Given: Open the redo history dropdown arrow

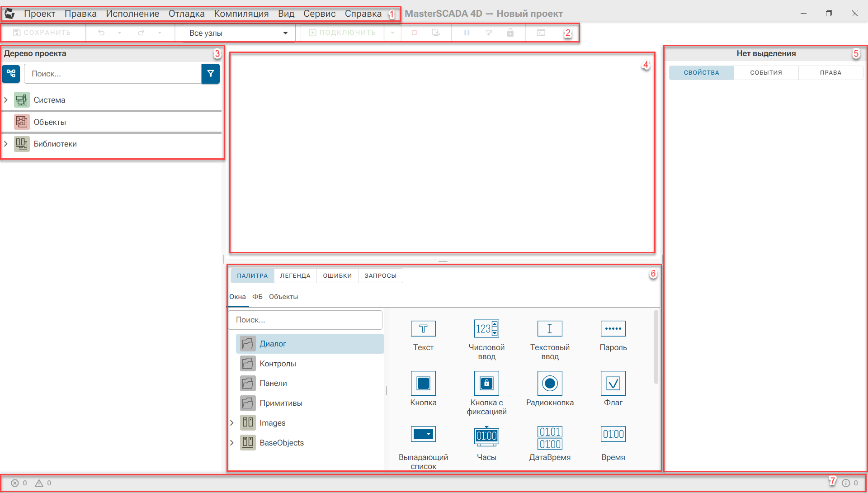Looking at the screenshot, I should point(160,33).
